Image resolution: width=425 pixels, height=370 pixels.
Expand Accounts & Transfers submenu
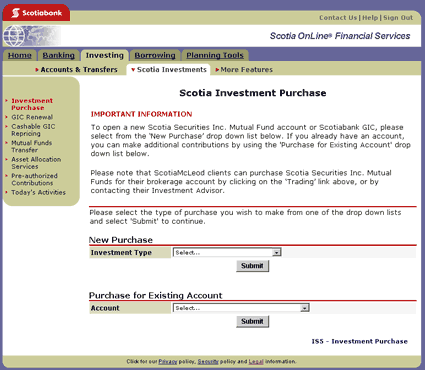[x=76, y=70]
